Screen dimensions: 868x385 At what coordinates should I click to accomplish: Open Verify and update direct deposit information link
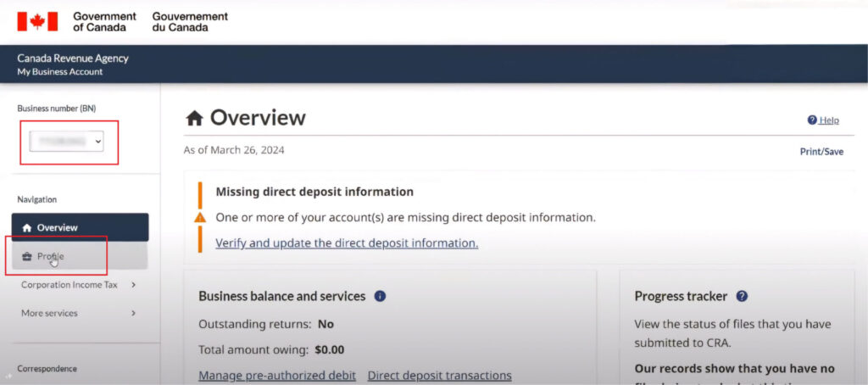(347, 243)
